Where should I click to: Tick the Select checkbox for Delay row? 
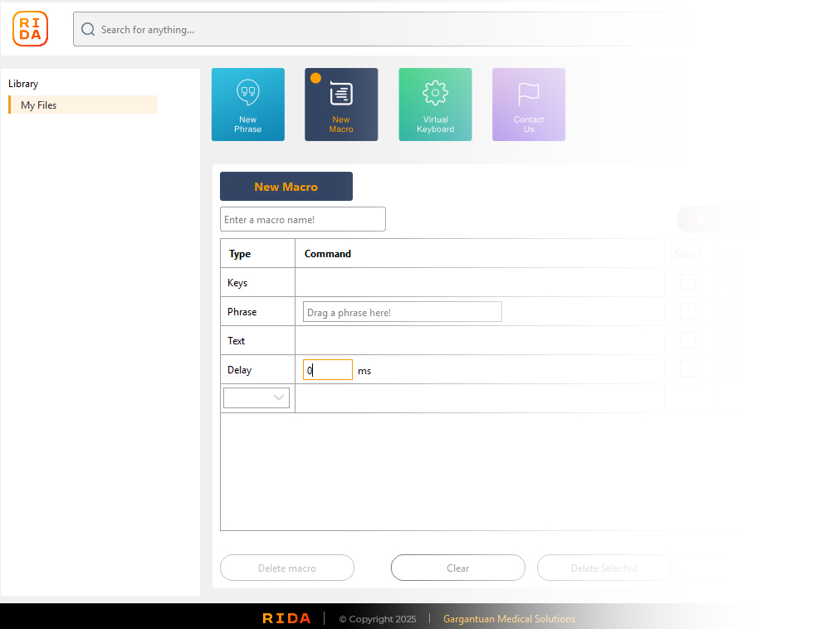coord(687,369)
